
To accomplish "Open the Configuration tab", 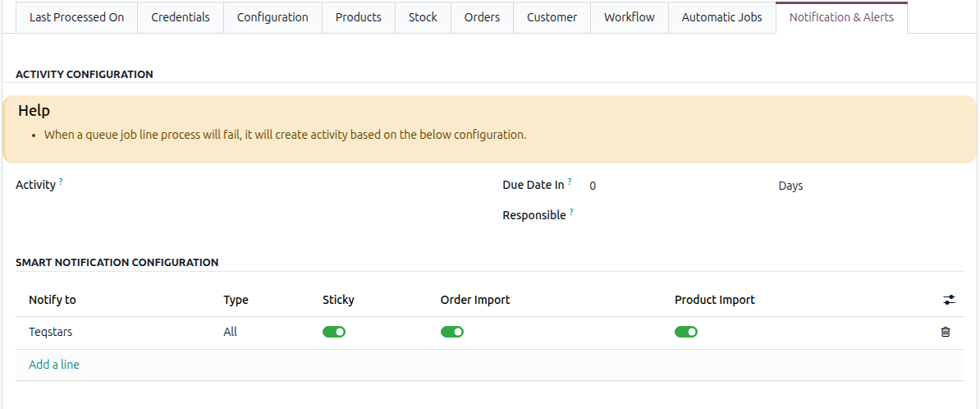I will 272,17.
